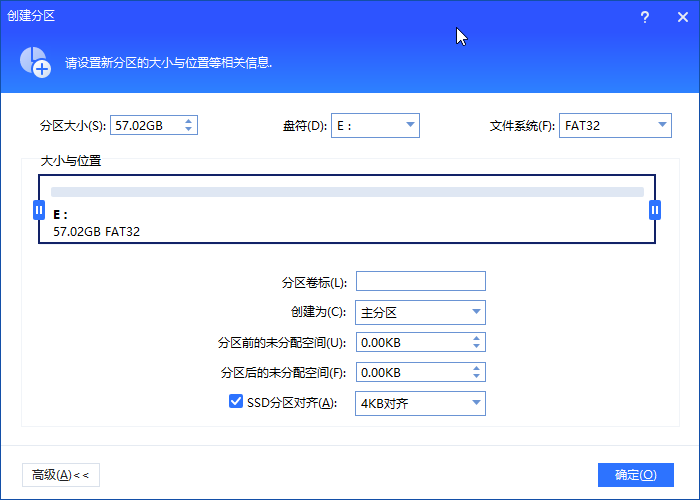Click the create partition pie chart icon

pyautogui.click(x=33, y=60)
